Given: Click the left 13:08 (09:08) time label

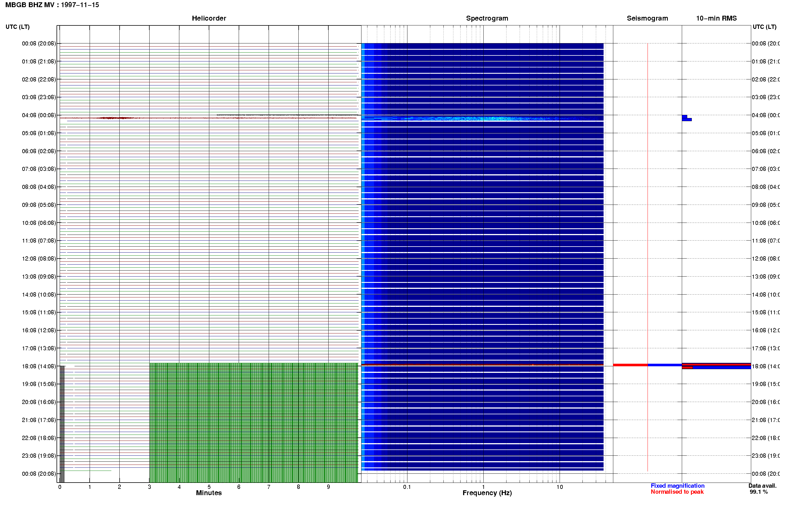Looking at the screenshot, I should click(39, 277).
